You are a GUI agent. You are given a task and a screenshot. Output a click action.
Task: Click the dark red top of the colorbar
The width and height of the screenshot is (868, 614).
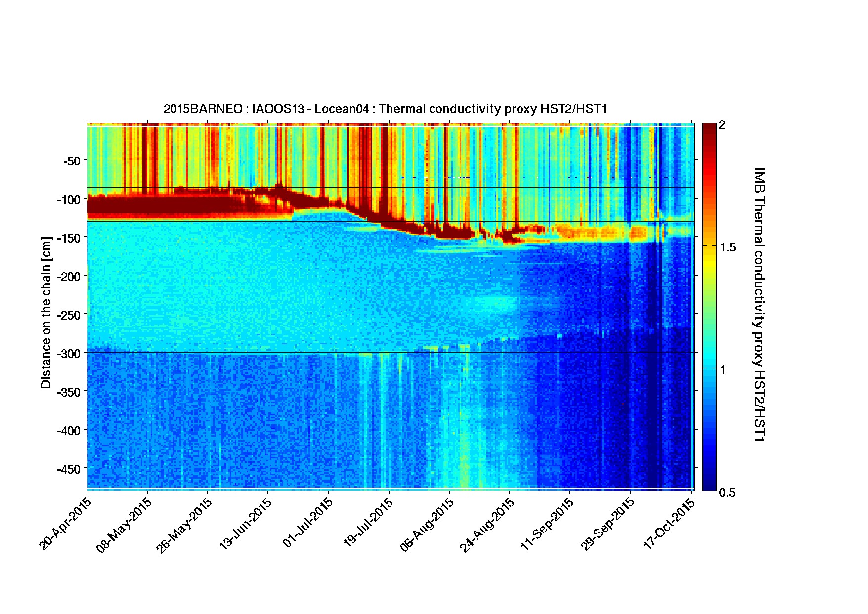click(x=709, y=126)
